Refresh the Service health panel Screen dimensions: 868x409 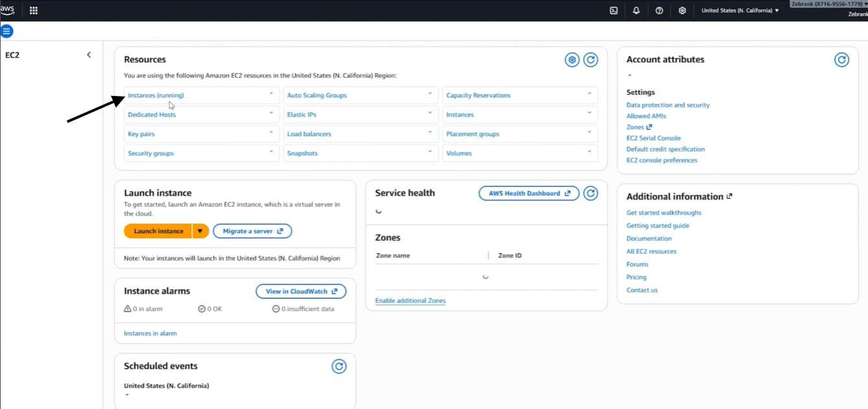point(590,193)
